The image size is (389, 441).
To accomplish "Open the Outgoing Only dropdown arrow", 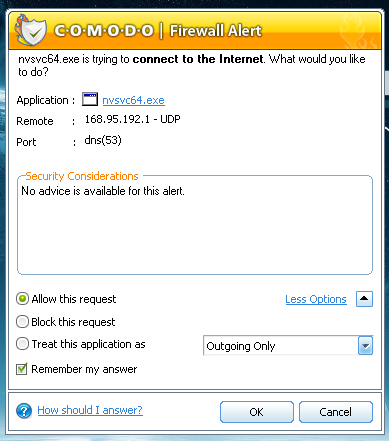I will (x=365, y=346).
